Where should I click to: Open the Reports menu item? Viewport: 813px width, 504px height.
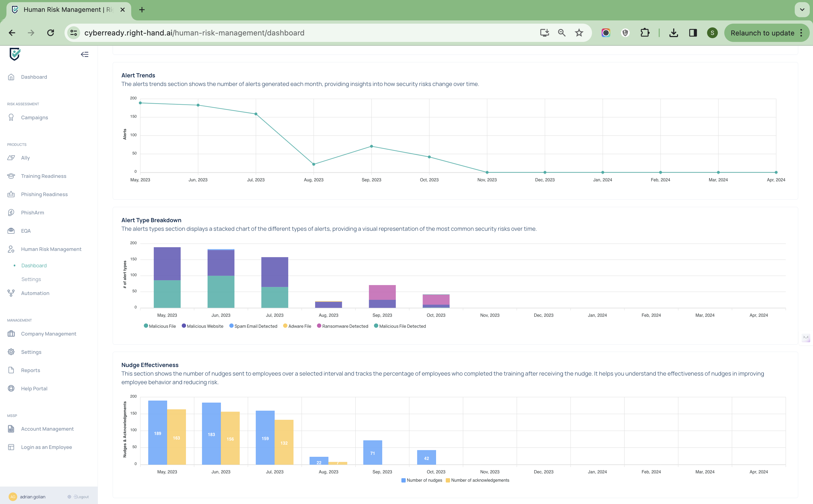[x=30, y=370]
